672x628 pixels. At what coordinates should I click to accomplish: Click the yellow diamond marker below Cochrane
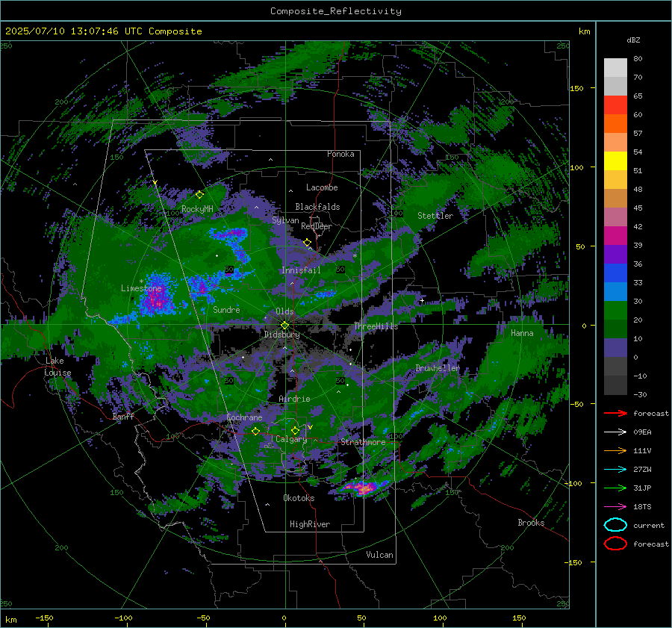(256, 431)
